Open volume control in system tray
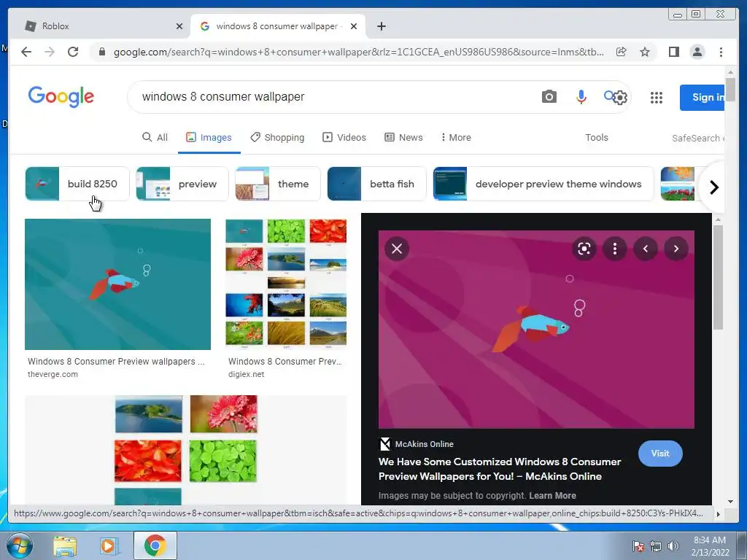Screen dimensions: 747x560 (673, 546)
